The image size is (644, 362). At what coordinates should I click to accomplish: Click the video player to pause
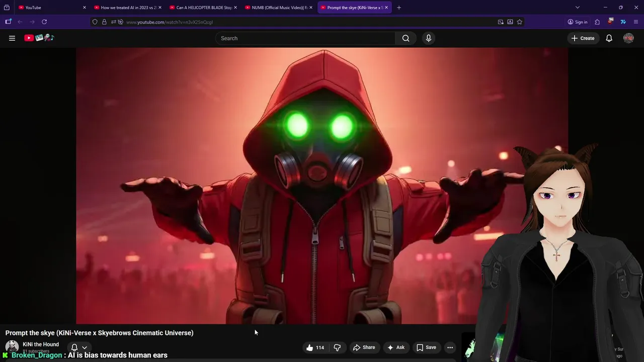(x=322, y=186)
